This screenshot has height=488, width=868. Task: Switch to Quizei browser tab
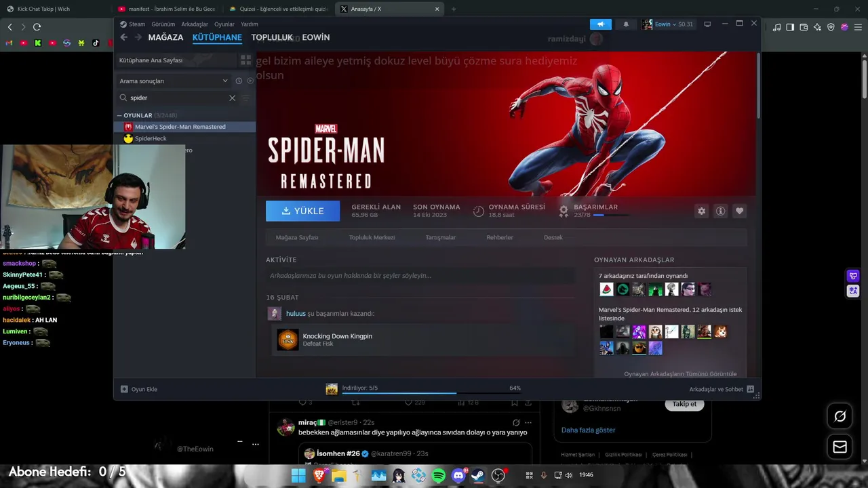pos(278,9)
